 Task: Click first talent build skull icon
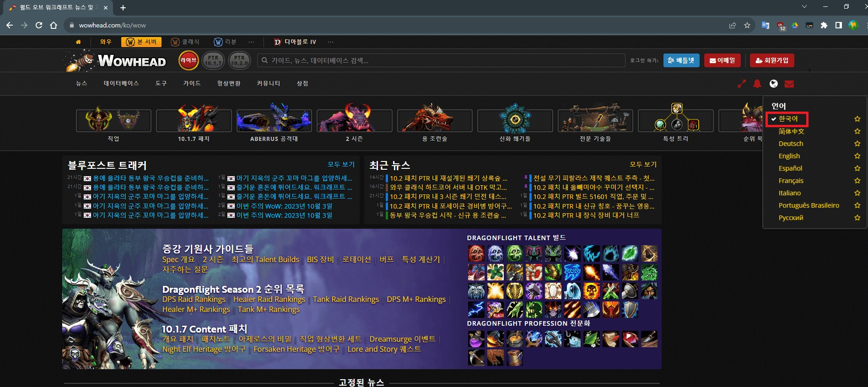[476, 253]
